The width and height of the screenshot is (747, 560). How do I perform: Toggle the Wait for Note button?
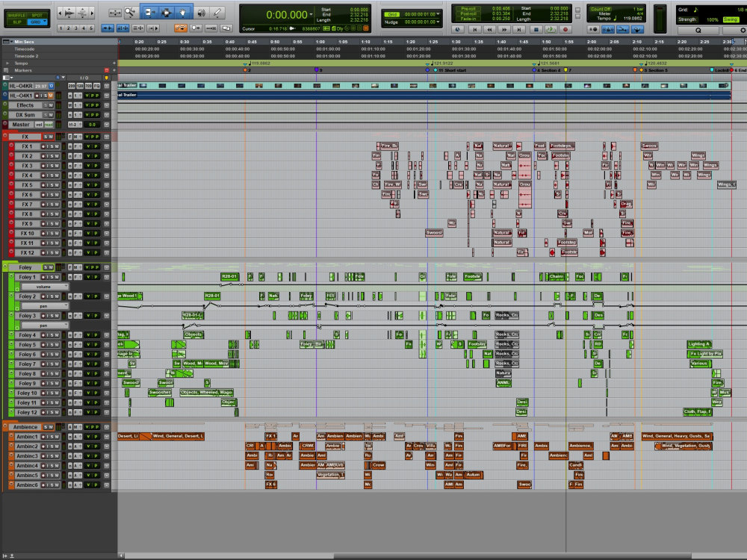point(593,30)
